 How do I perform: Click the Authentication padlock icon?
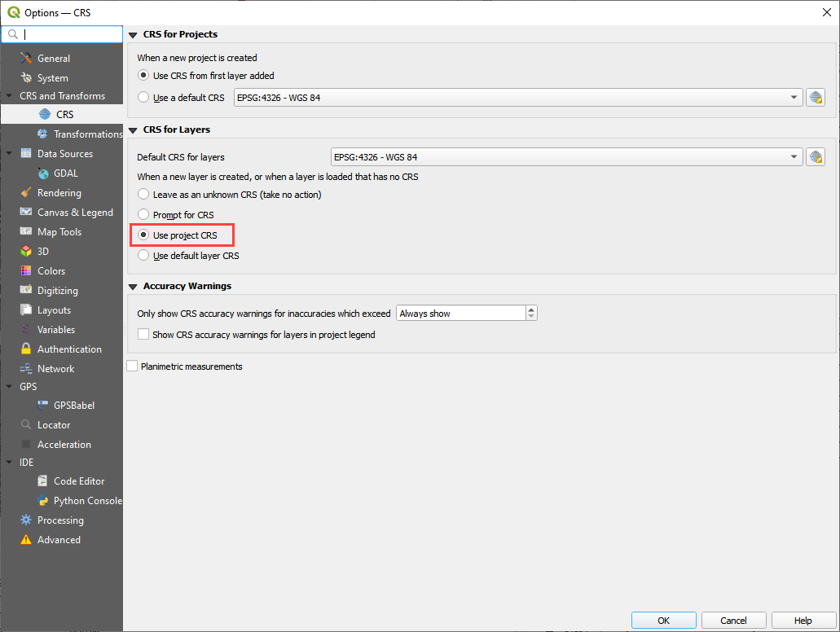(x=26, y=349)
